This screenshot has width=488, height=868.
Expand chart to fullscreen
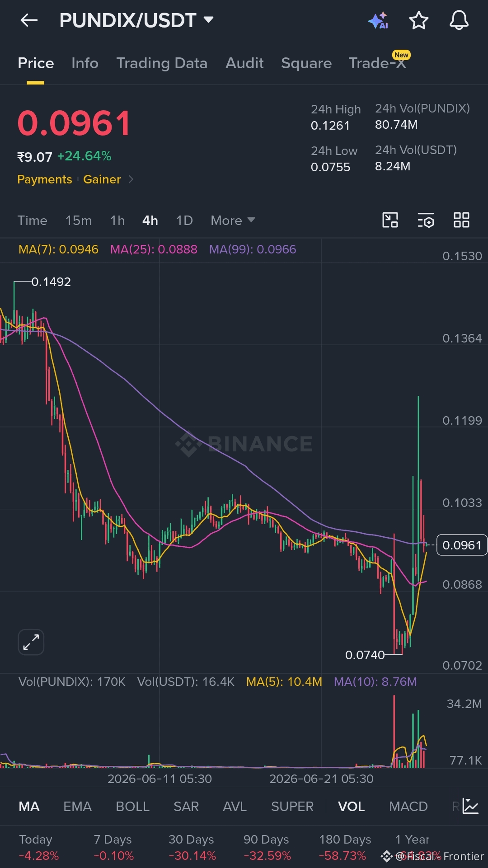[x=31, y=642]
